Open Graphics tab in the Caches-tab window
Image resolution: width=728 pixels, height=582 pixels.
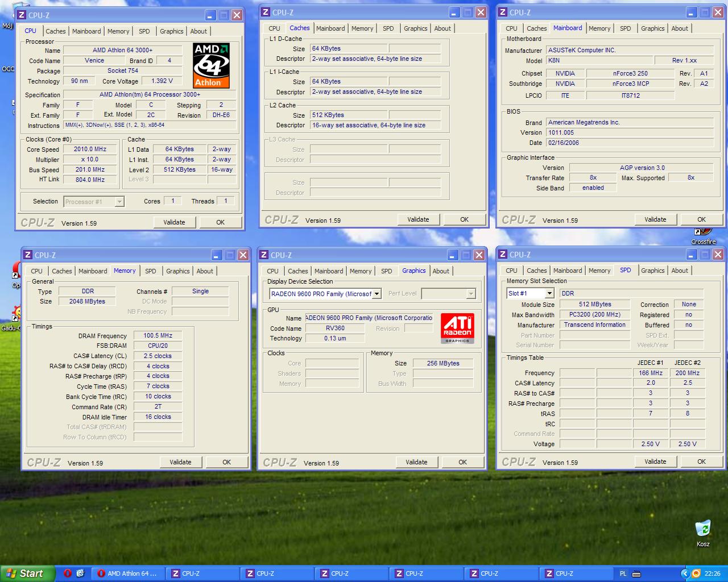[416, 28]
